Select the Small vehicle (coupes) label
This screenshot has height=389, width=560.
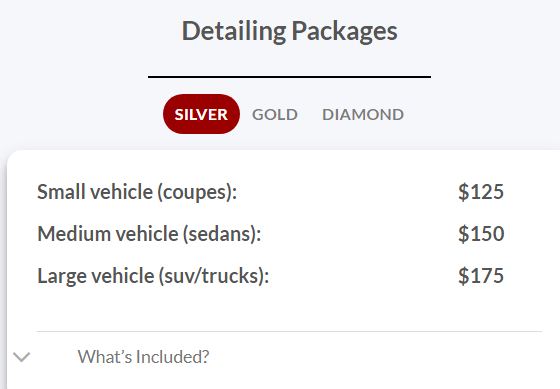137,192
